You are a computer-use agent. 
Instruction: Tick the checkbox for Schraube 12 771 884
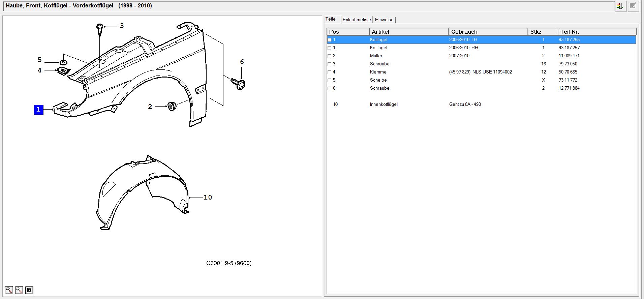(330, 88)
